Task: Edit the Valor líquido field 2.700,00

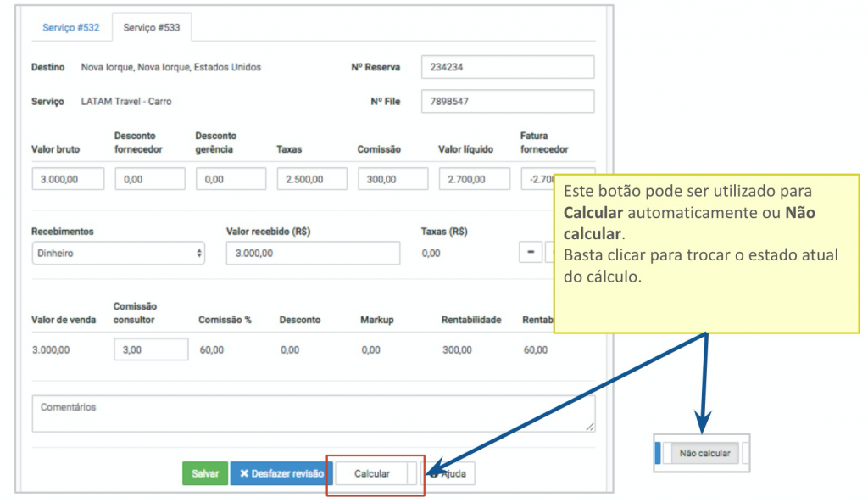Action: [475, 180]
